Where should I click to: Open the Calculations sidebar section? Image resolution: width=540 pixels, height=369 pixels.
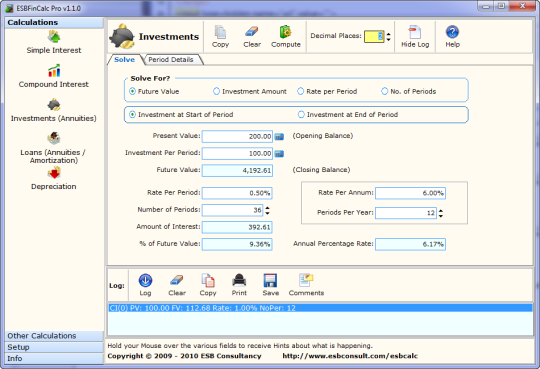click(x=54, y=22)
